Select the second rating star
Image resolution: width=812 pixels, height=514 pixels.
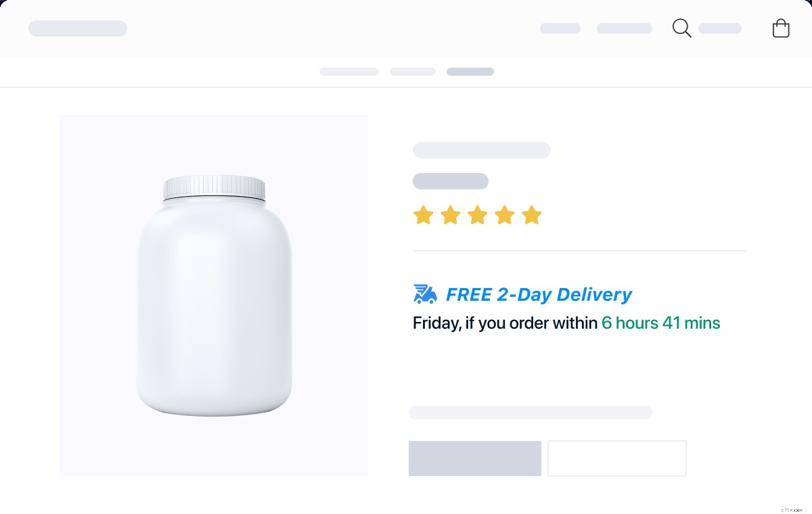coord(451,215)
